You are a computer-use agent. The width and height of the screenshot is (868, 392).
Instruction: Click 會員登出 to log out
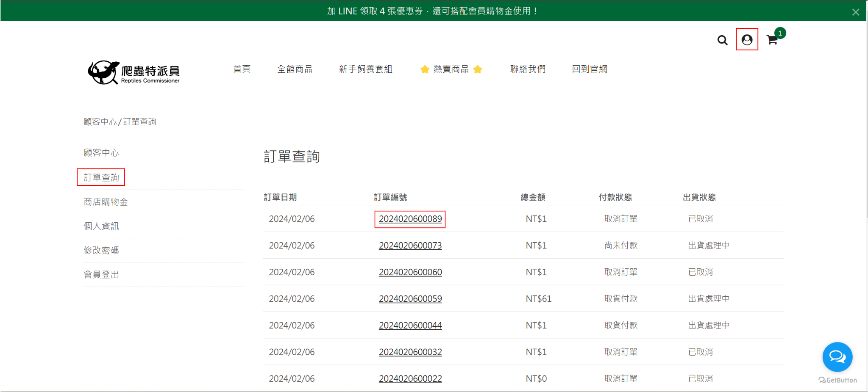coord(101,275)
